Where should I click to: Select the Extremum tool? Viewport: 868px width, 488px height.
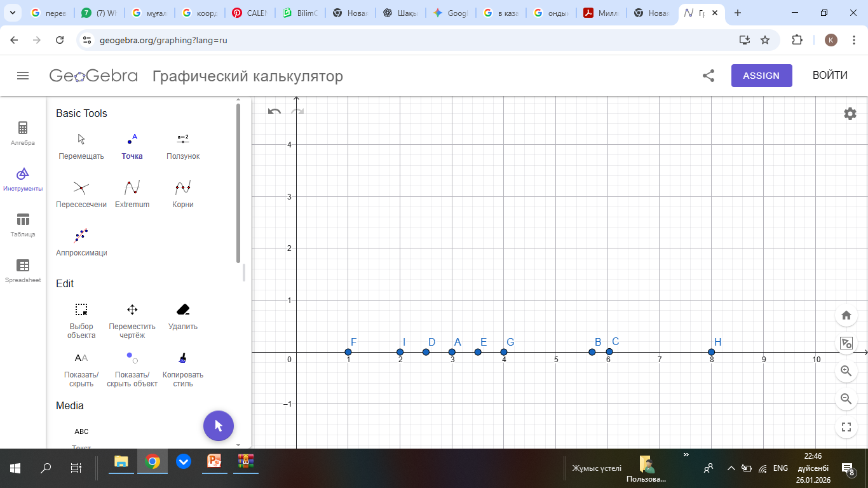coord(132,194)
